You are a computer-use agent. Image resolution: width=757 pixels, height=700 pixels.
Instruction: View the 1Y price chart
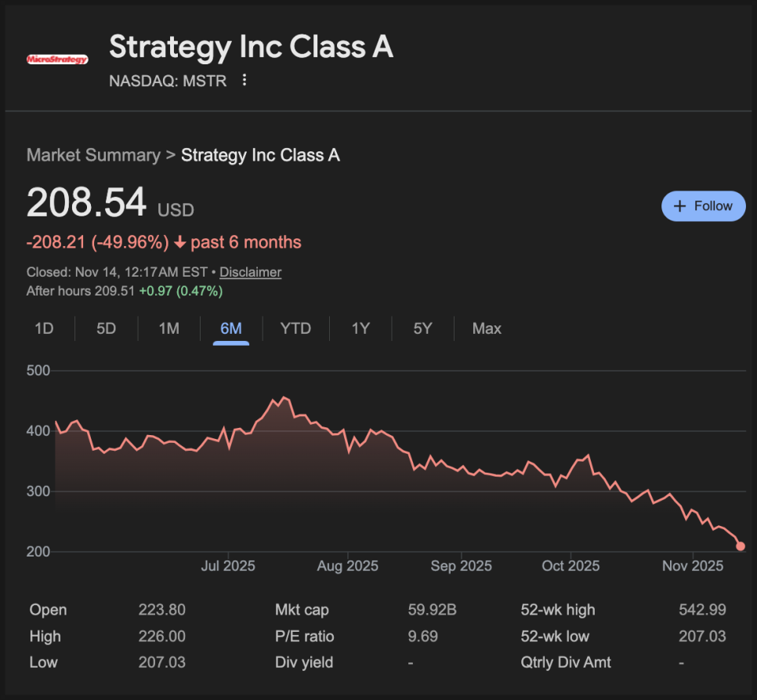click(360, 328)
